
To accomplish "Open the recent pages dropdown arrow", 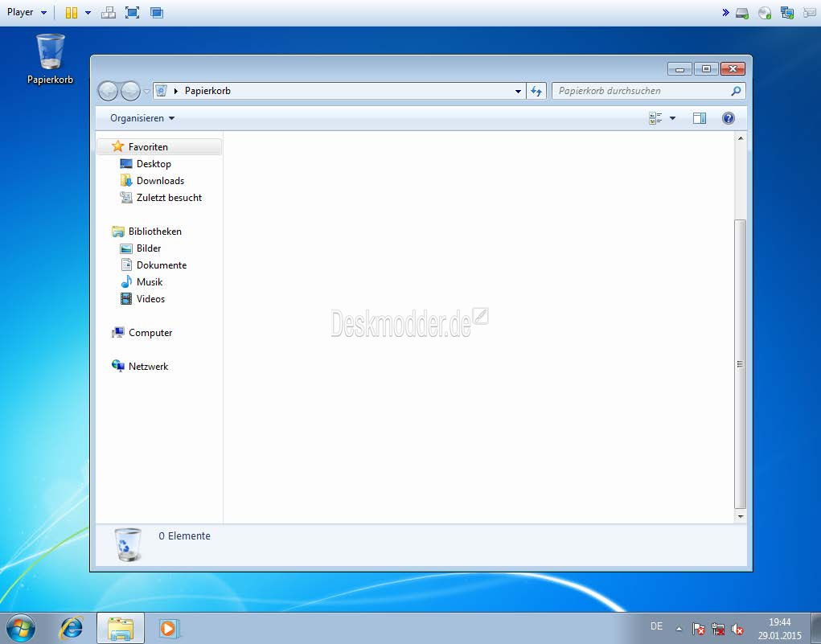I will [146, 91].
